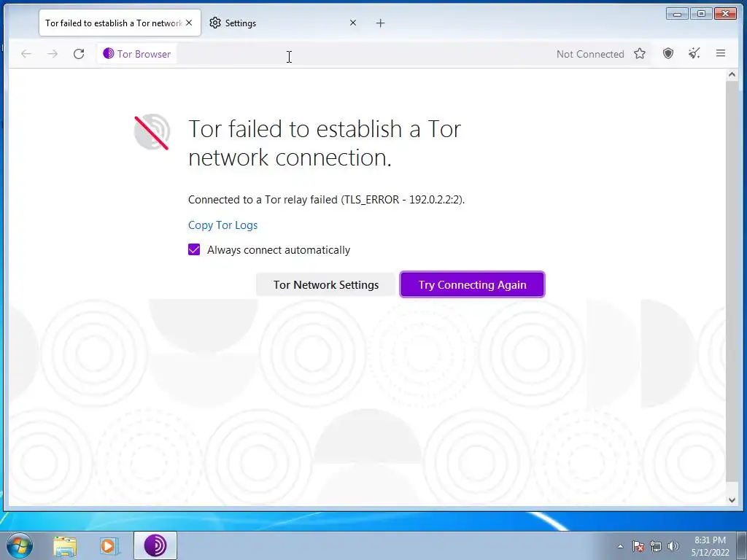The image size is (747, 560).
Task: Click the scrollbar down arrow
Action: point(732,499)
